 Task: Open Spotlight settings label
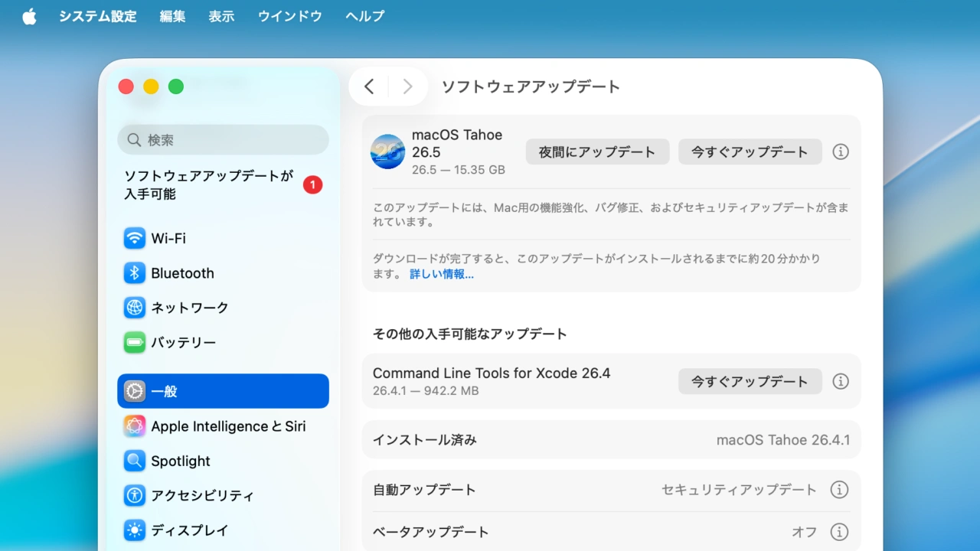[x=181, y=461]
